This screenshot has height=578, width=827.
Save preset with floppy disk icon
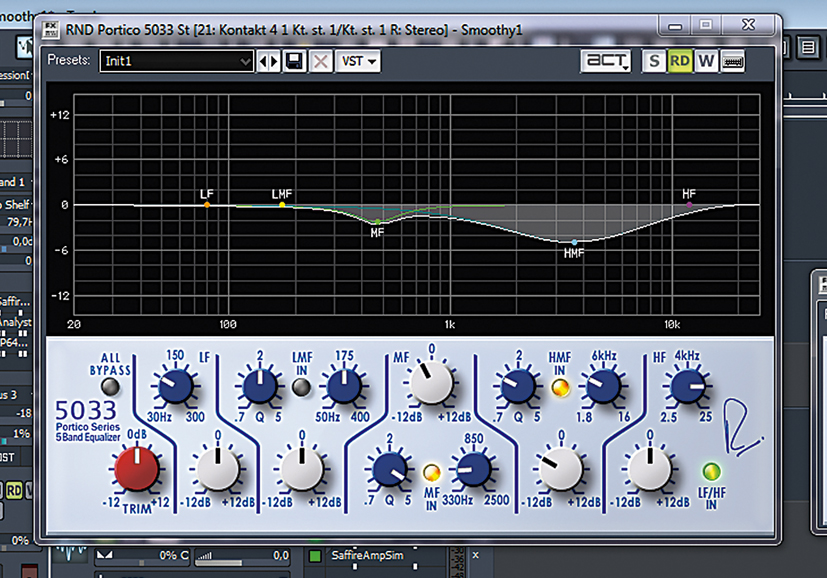(294, 61)
